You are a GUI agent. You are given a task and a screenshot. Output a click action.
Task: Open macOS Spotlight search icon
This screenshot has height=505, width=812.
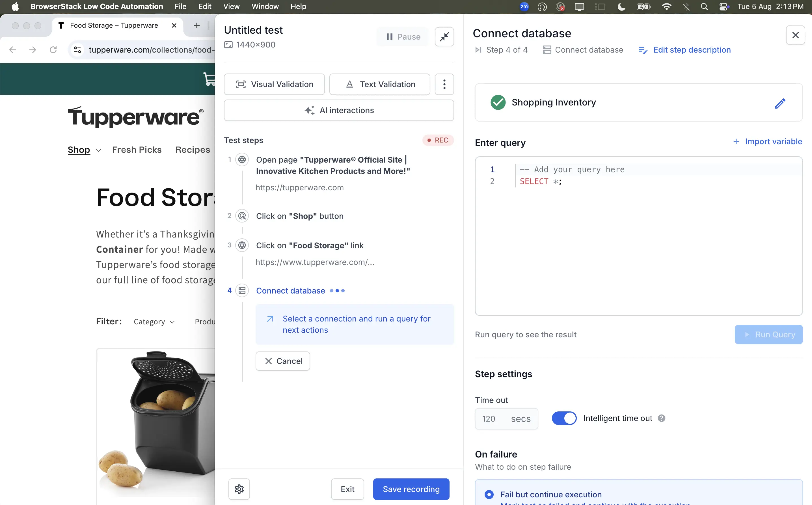tap(704, 7)
